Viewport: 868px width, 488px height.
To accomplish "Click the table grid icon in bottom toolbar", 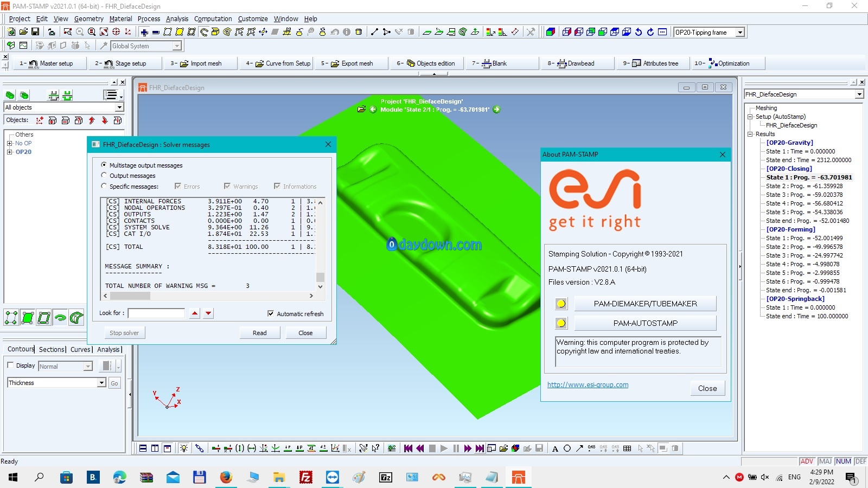I will (x=627, y=448).
